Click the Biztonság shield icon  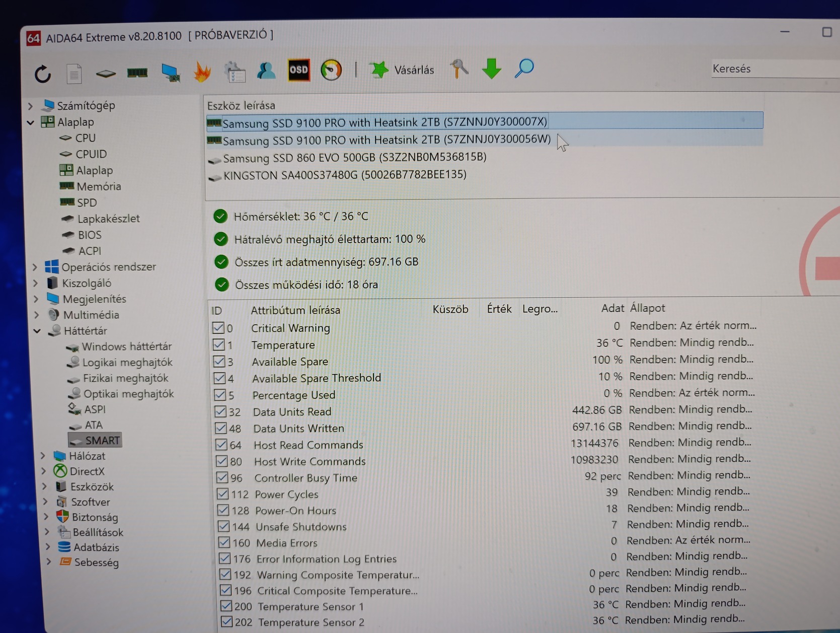[x=62, y=517]
